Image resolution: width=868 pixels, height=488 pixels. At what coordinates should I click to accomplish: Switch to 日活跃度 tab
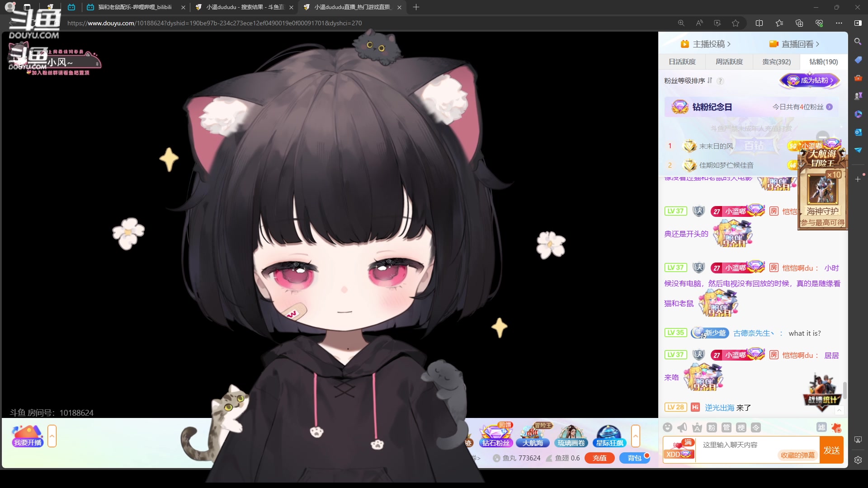pos(682,61)
